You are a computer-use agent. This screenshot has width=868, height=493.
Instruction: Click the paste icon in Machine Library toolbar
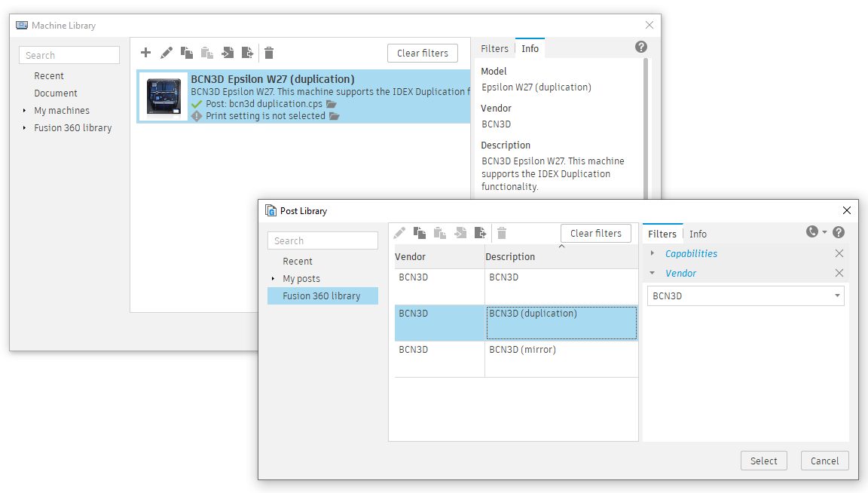[x=207, y=53]
